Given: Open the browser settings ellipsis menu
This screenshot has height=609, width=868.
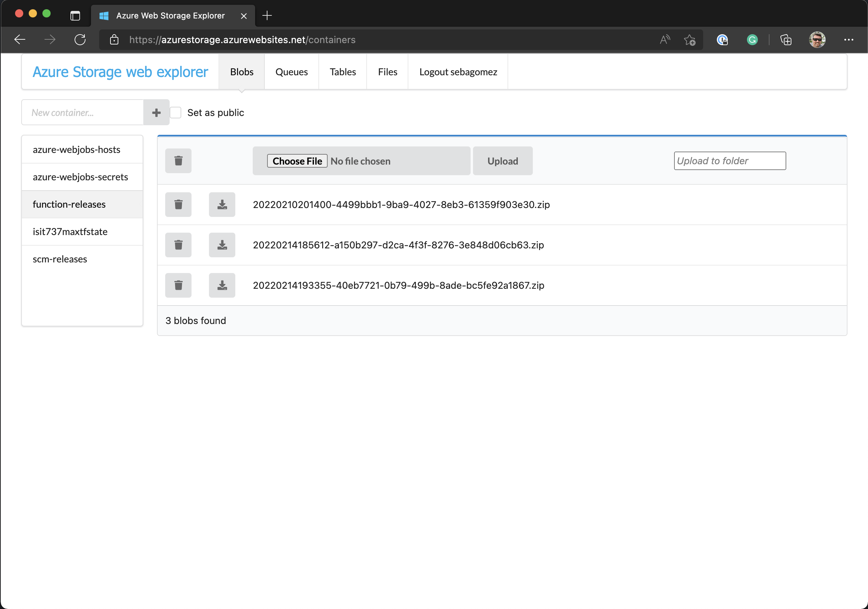Looking at the screenshot, I should point(849,40).
